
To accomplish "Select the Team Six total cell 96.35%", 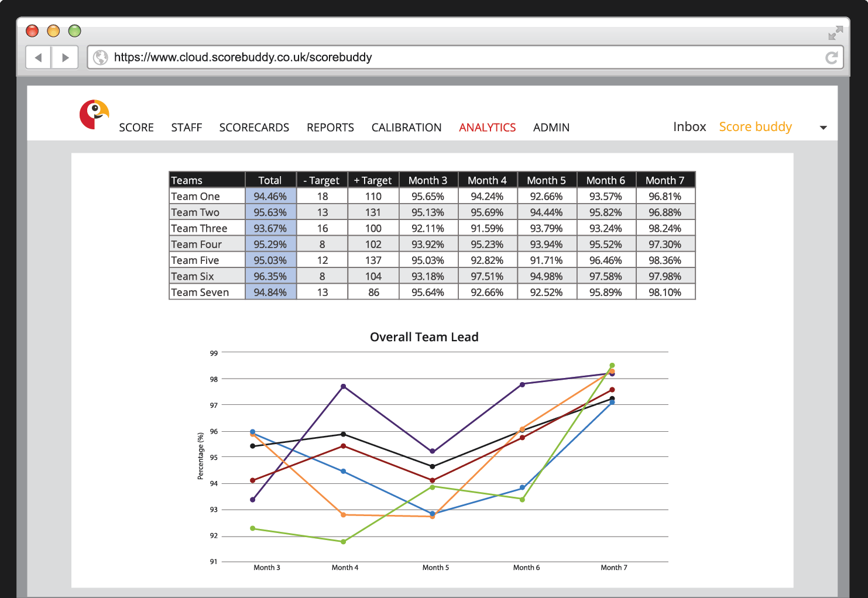I will 270,276.
